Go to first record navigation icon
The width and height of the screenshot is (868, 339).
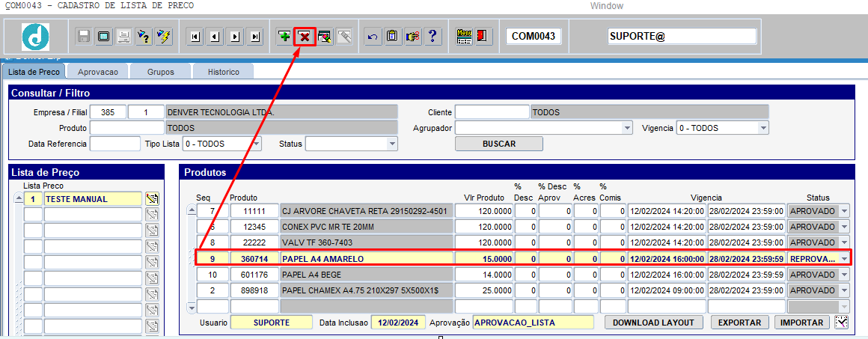coord(195,37)
